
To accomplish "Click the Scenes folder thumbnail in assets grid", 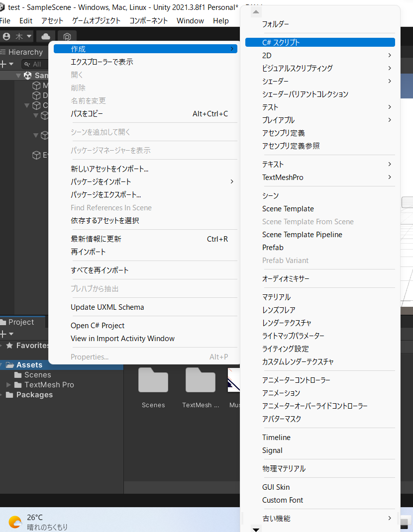I will point(153,380).
